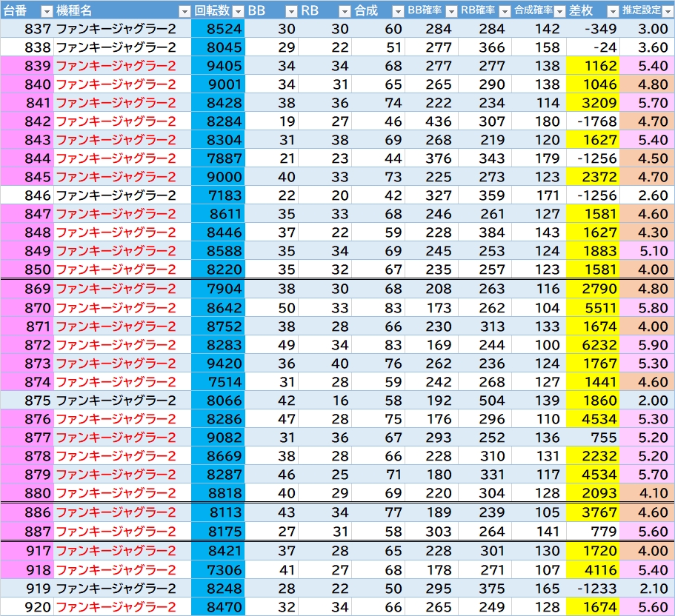Select machine number cell 872

(27, 345)
